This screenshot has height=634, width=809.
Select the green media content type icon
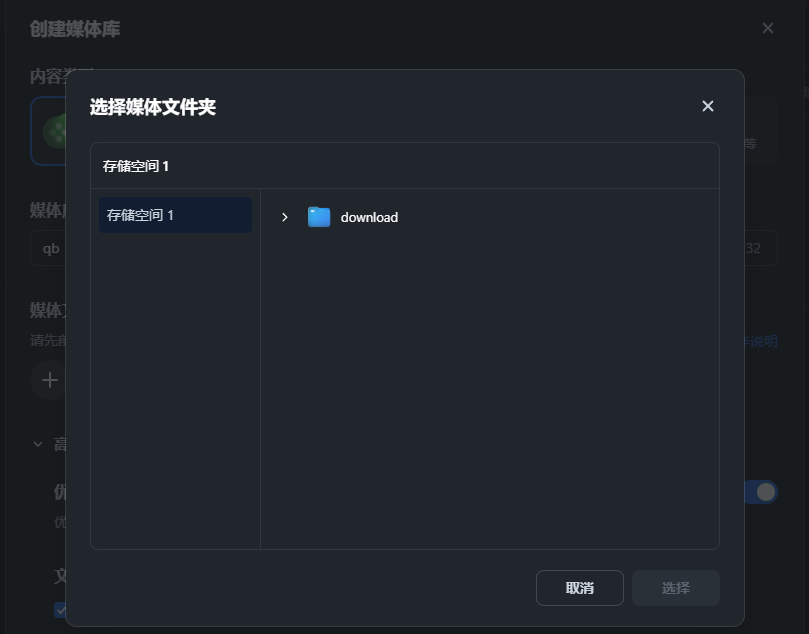click(x=57, y=131)
